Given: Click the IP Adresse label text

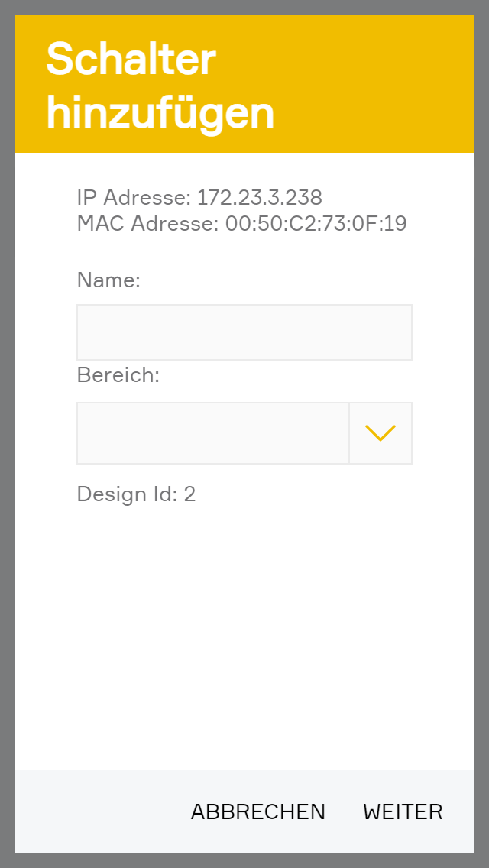Looking at the screenshot, I should click(x=133, y=198).
